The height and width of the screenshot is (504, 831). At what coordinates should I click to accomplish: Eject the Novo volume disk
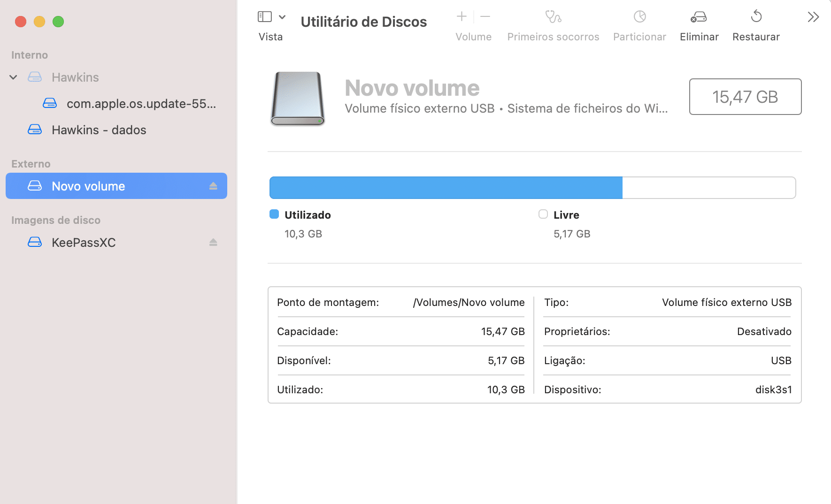[x=213, y=186]
